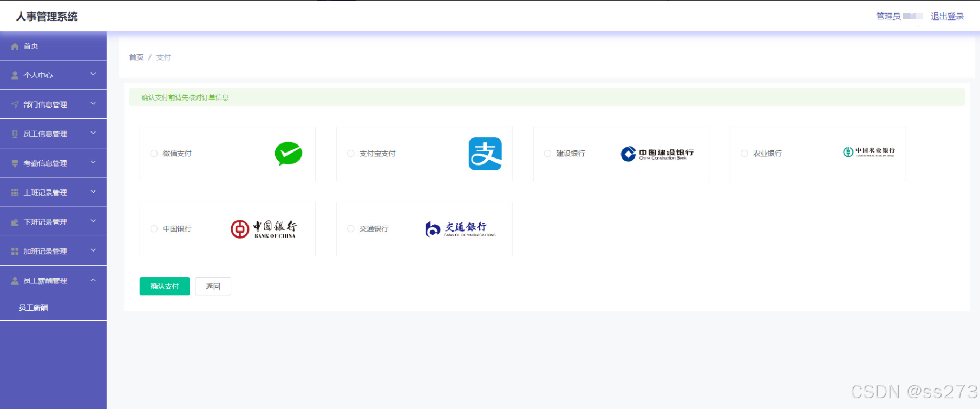Click the 返回 button
The image size is (980, 409).
pos(213,286)
